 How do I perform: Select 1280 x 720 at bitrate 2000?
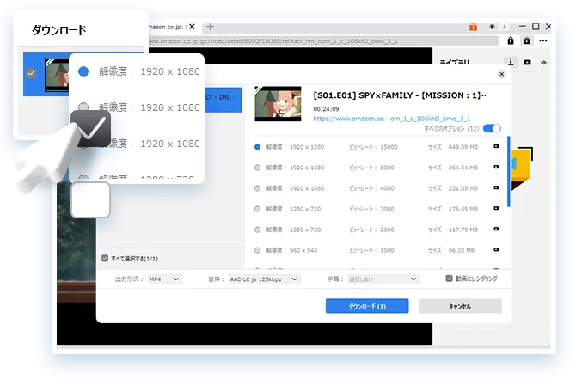[257, 230]
